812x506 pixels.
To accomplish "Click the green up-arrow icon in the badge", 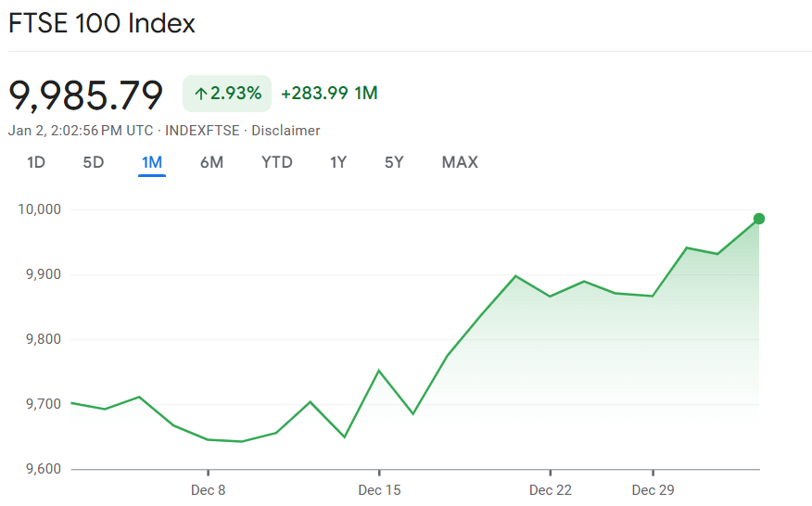I will 200,94.
